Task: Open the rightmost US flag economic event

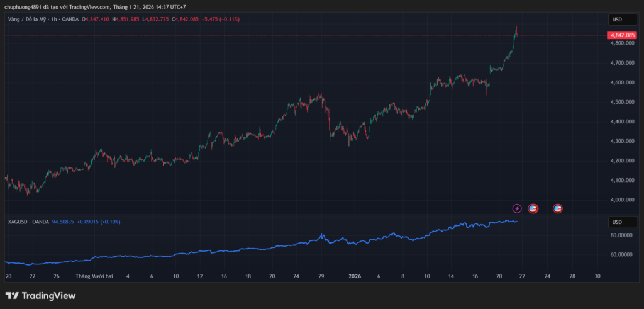Action: [x=557, y=208]
